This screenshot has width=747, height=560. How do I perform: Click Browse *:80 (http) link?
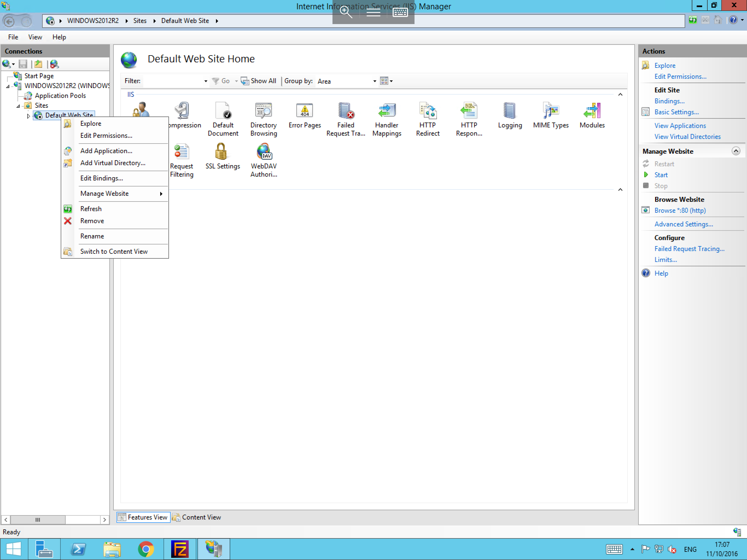680,211
